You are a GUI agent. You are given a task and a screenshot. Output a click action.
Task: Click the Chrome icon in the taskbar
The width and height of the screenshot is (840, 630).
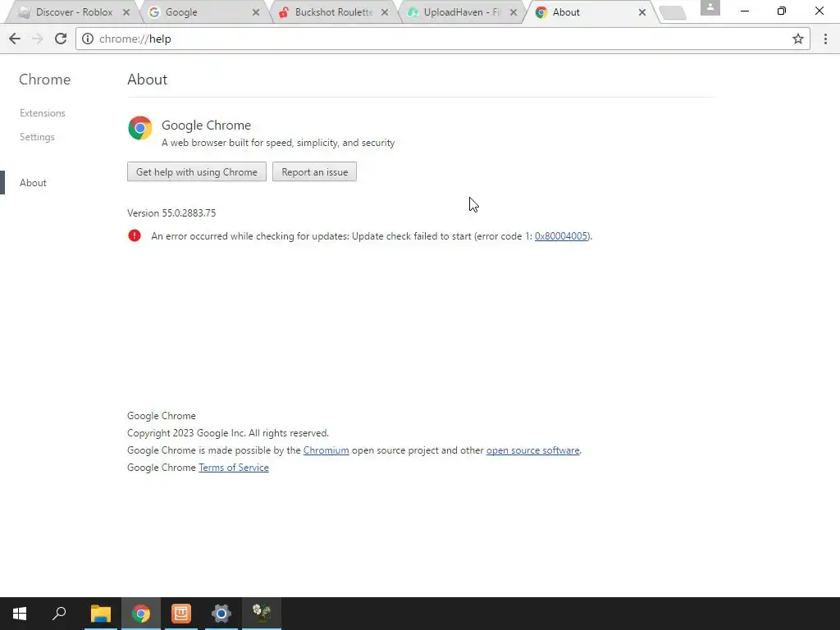[141, 614]
